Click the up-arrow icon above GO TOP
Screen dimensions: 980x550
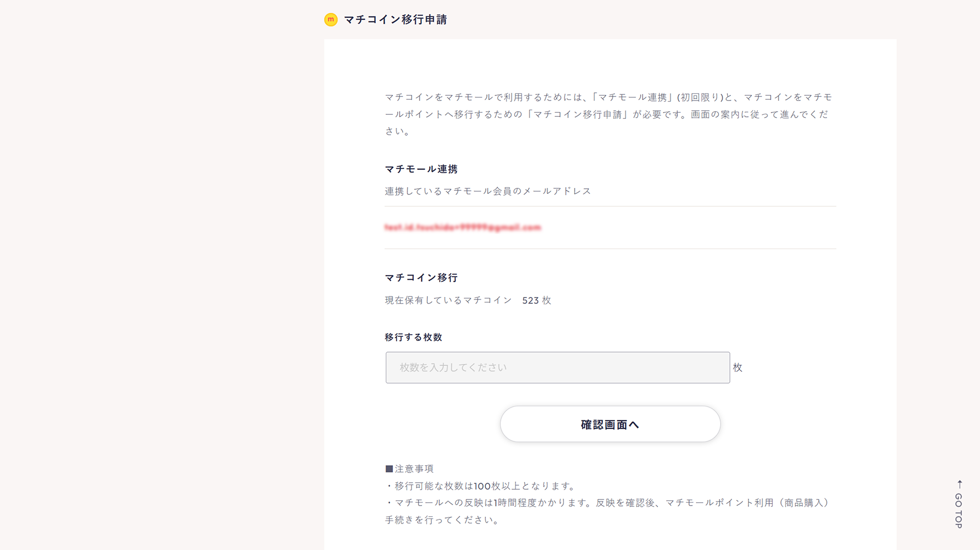point(960,484)
